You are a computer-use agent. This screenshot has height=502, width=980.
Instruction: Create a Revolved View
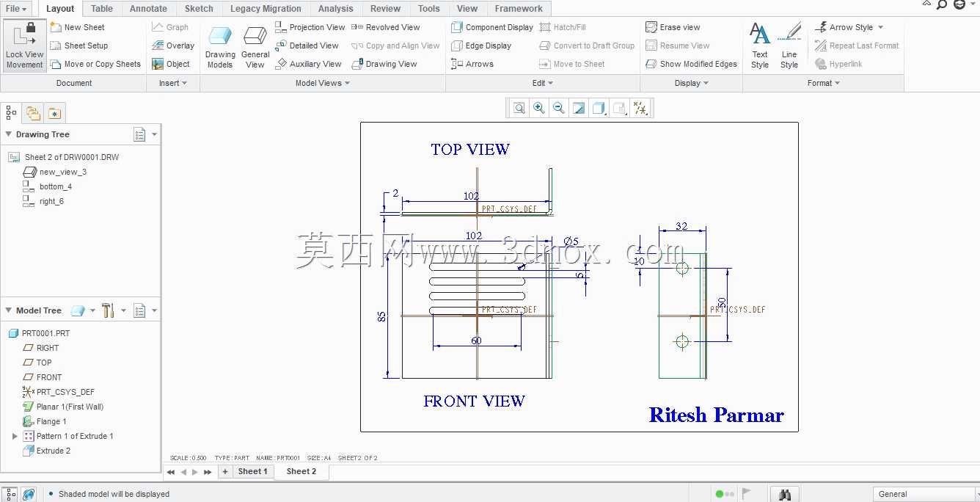386,27
